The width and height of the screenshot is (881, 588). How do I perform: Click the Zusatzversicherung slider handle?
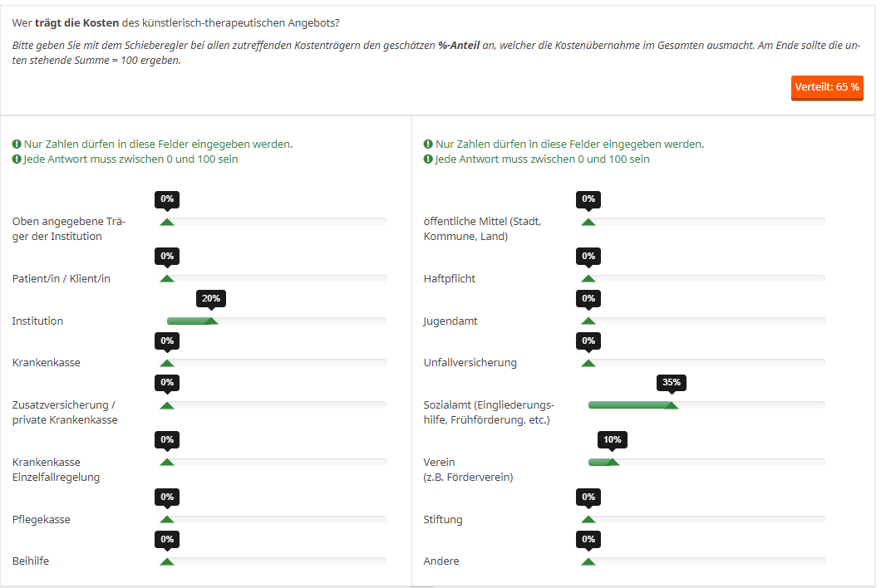pyautogui.click(x=167, y=405)
